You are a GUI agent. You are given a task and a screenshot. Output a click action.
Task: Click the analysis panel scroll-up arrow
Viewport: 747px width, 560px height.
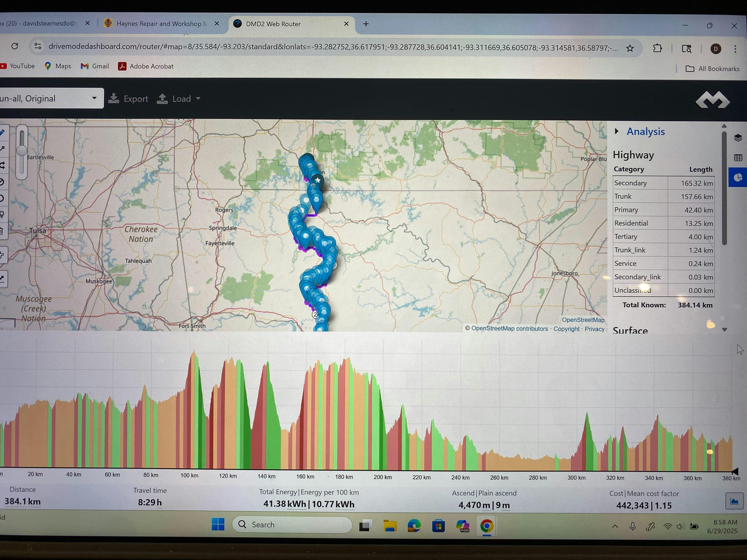pyautogui.click(x=724, y=126)
